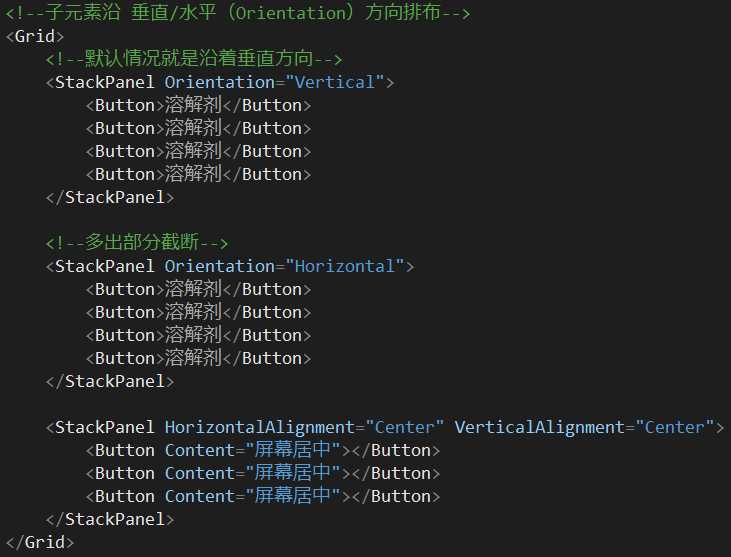The width and height of the screenshot is (731, 557).
Task: Click the last 溶解剂 Button in the Horizontal StackPanel
Action: click(198, 359)
